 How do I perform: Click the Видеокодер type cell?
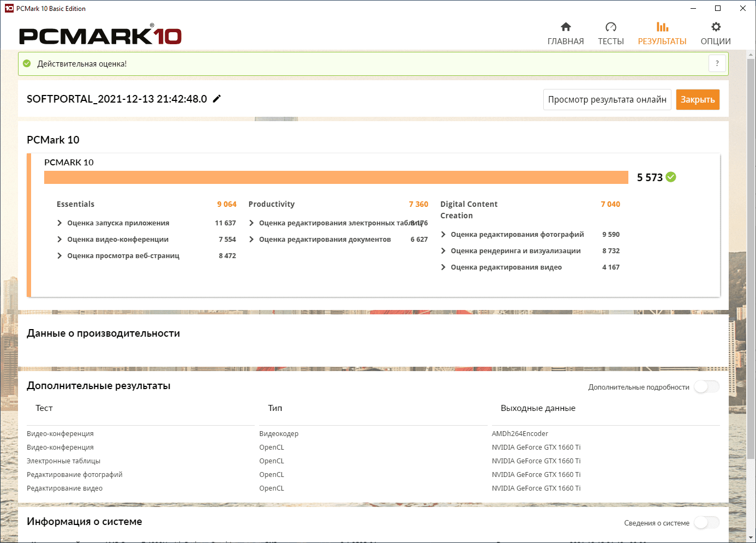279,434
